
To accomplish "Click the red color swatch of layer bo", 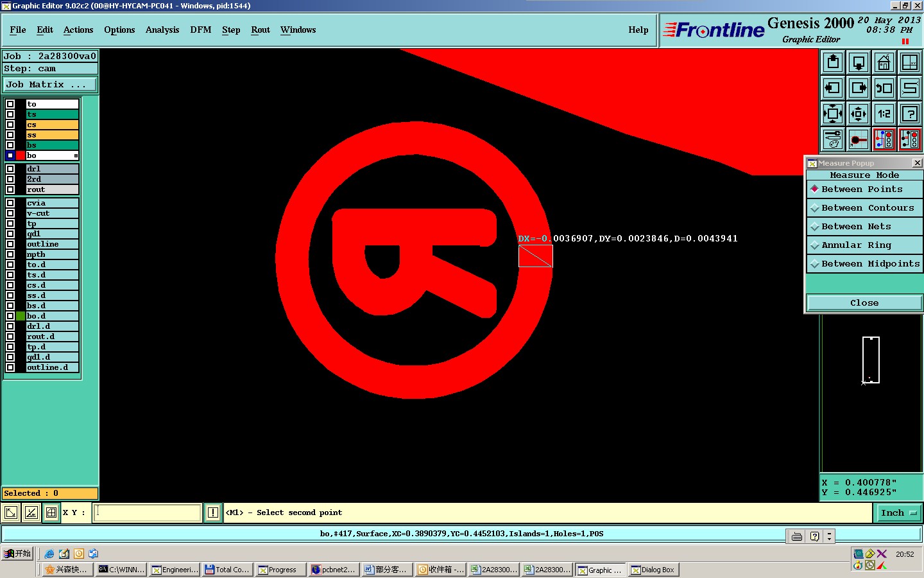I will pyautogui.click(x=21, y=155).
